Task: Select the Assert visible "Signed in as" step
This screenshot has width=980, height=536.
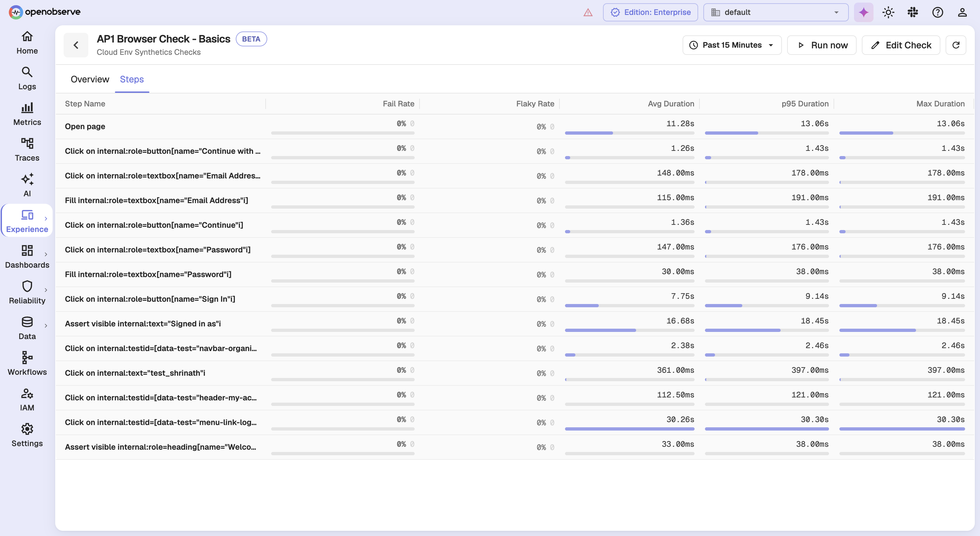Action: (515, 324)
